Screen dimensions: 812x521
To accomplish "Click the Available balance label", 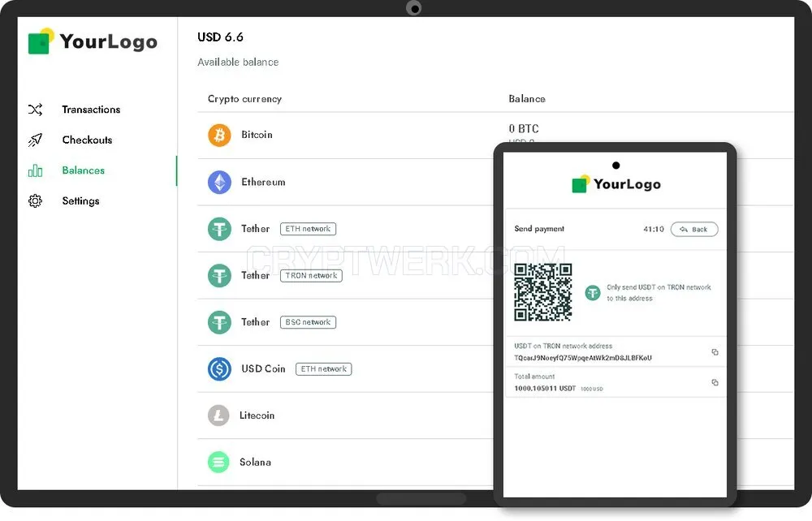I will [238, 62].
